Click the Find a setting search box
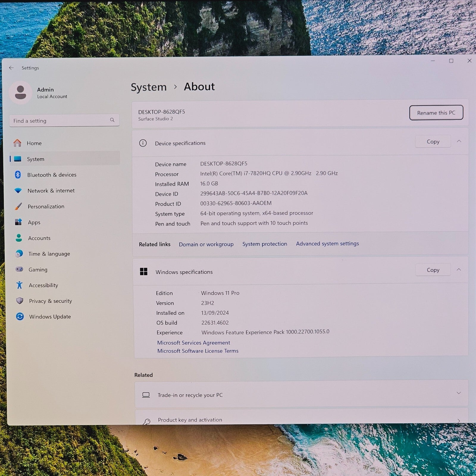Screen dimensions: 476x476 59,120
